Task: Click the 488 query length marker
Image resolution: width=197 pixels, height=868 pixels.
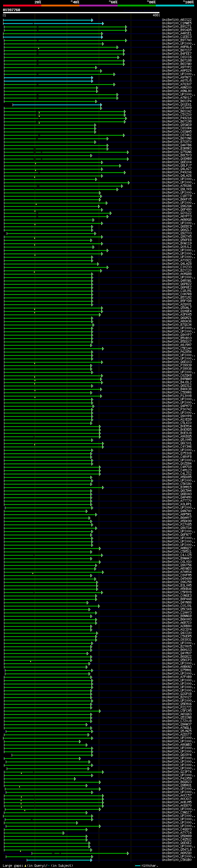Action: tap(155, 15)
